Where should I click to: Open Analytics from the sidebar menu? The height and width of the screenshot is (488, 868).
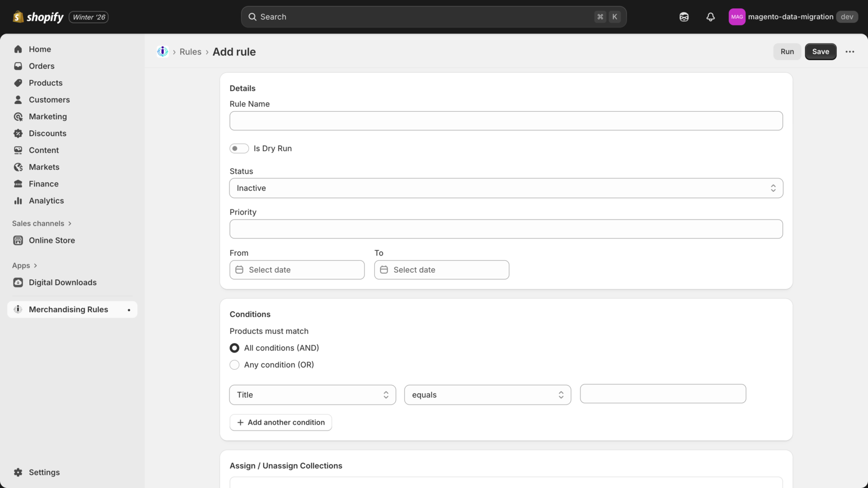point(46,201)
